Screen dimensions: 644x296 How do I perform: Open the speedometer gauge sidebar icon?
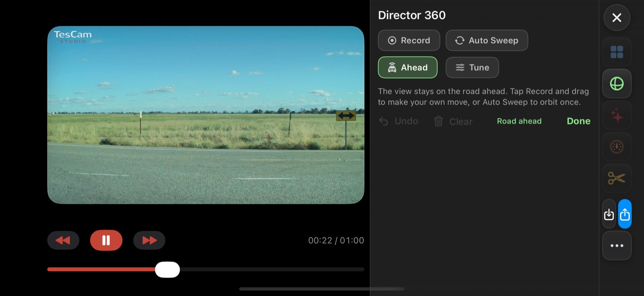[x=617, y=147]
